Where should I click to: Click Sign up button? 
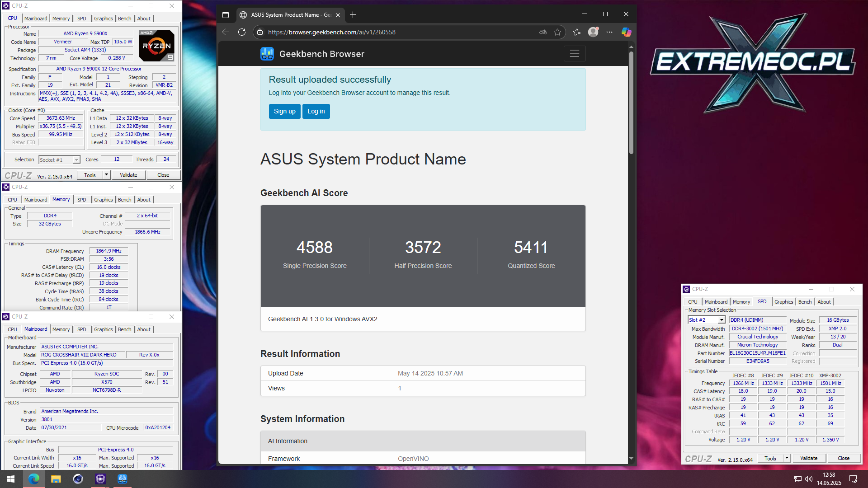(285, 111)
